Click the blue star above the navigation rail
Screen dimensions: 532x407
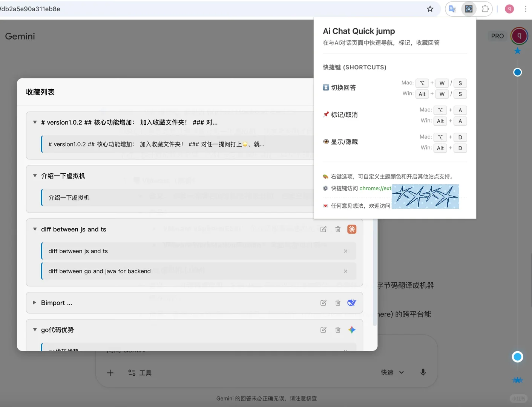(517, 51)
